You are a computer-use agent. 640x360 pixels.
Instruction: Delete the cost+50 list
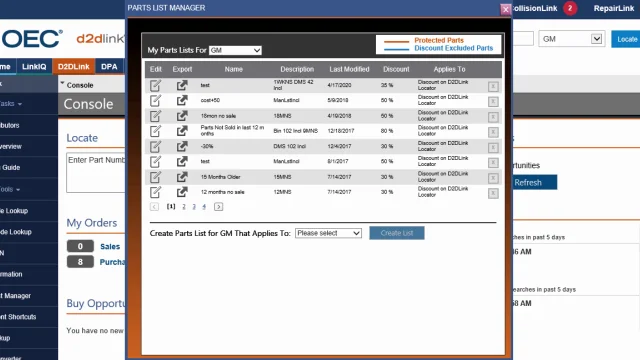click(x=493, y=101)
